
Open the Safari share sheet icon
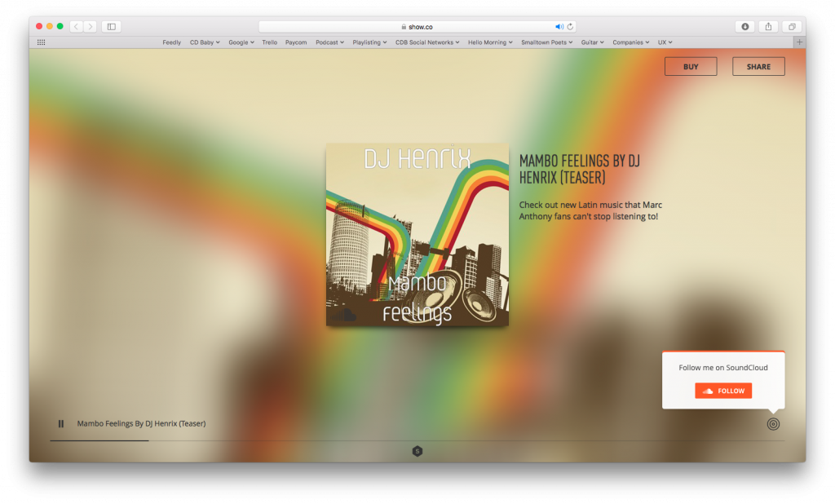point(768,26)
